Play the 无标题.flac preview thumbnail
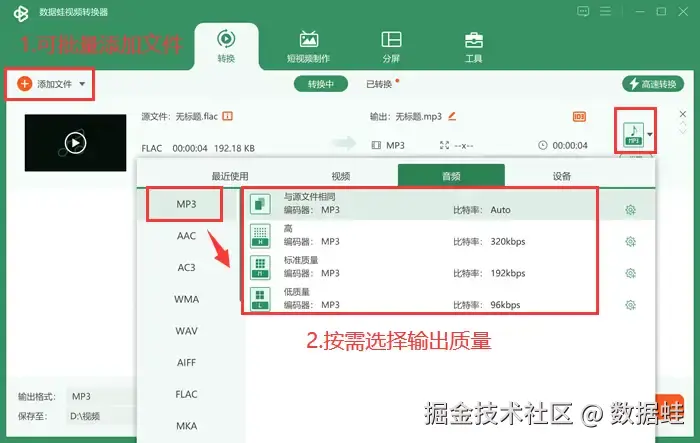The height and width of the screenshot is (443, 700). (75, 143)
